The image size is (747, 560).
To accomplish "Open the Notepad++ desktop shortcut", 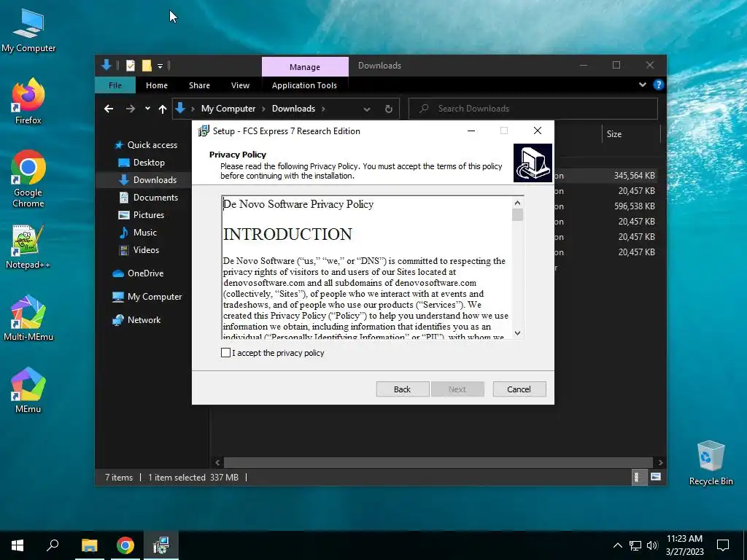I will click(28, 246).
